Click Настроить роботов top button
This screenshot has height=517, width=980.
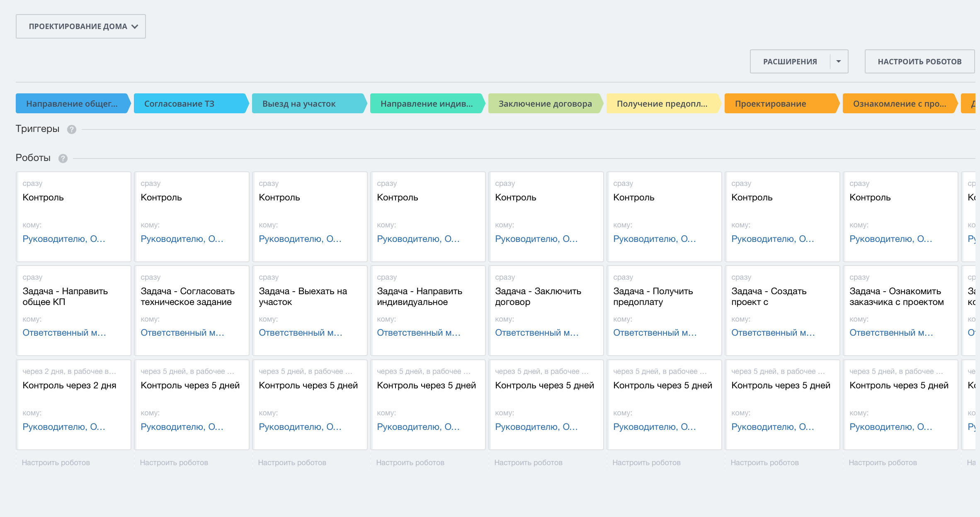click(919, 61)
